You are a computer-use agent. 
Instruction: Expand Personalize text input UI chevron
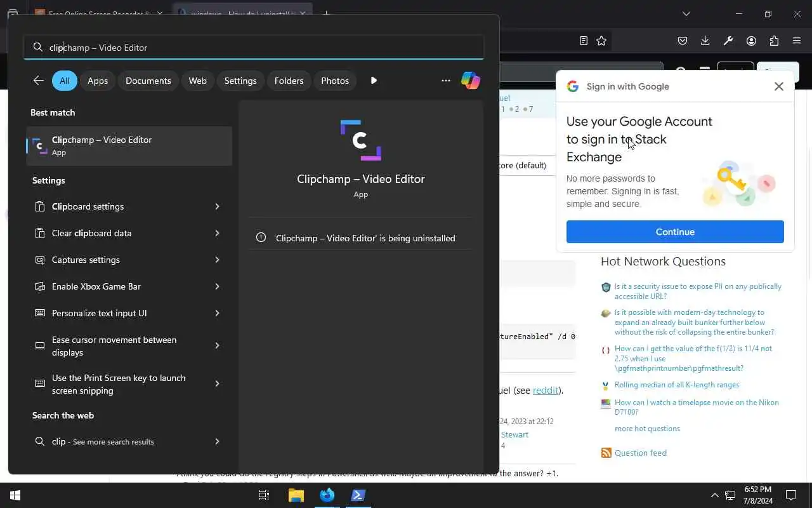(x=217, y=313)
